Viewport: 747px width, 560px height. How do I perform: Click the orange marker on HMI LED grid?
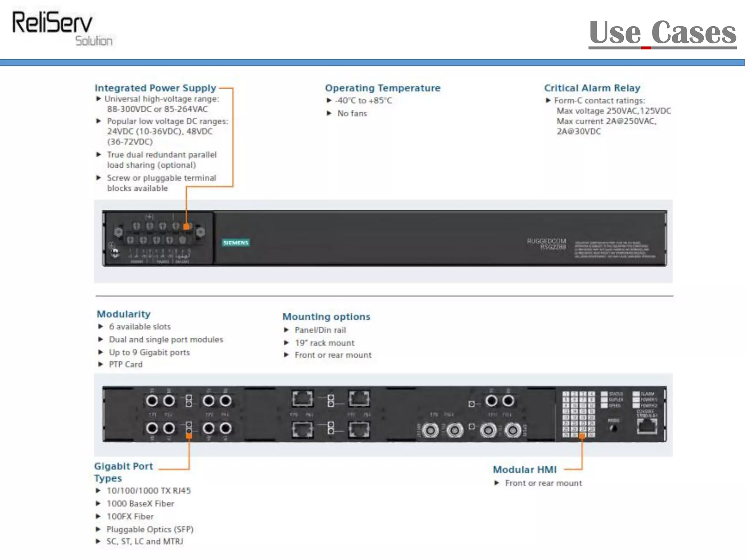point(582,435)
